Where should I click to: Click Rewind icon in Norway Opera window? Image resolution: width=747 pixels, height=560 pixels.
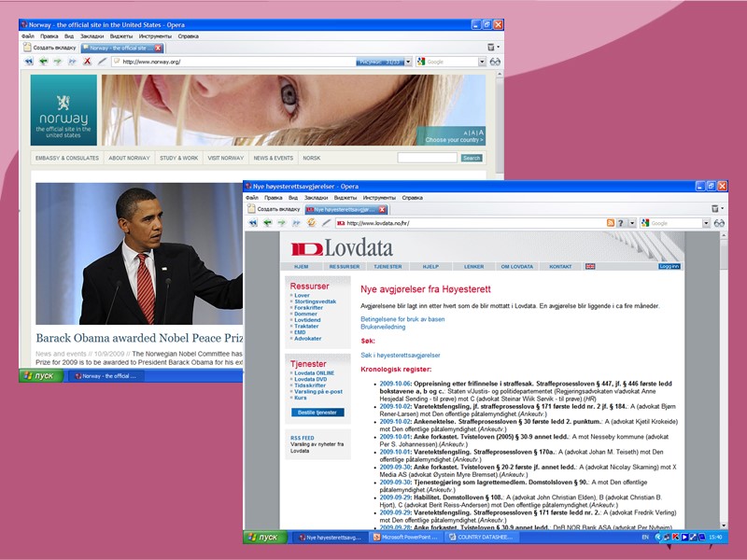click(x=29, y=62)
